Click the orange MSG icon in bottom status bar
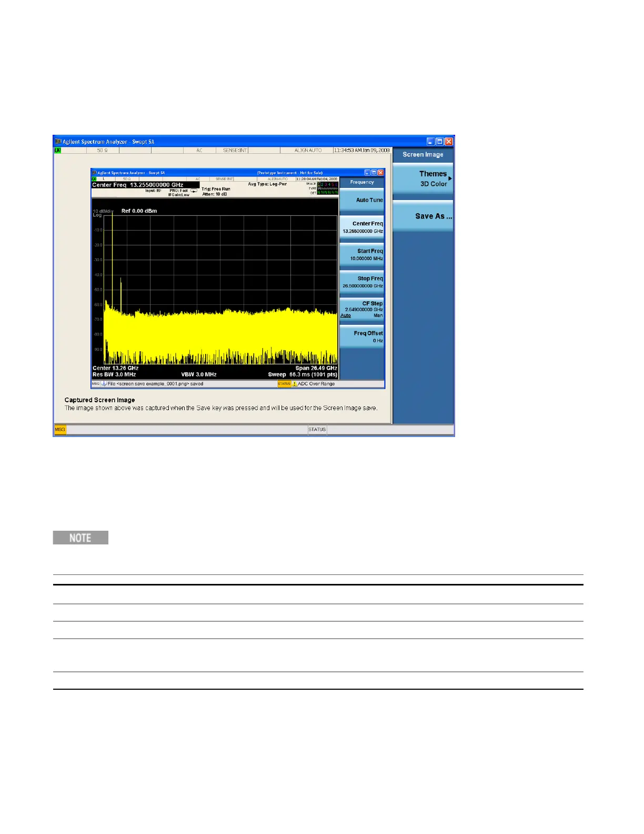644x834 pixels. (x=60, y=430)
